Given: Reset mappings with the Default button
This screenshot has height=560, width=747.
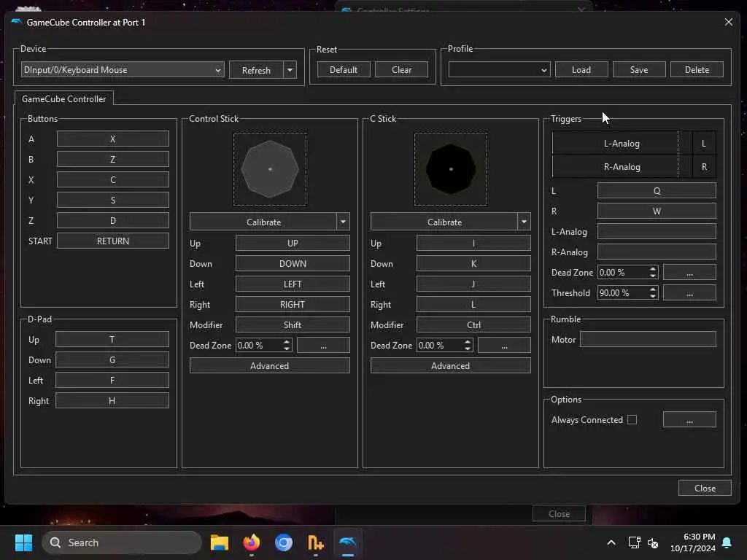Looking at the screenshot, I should coord(344,69).
